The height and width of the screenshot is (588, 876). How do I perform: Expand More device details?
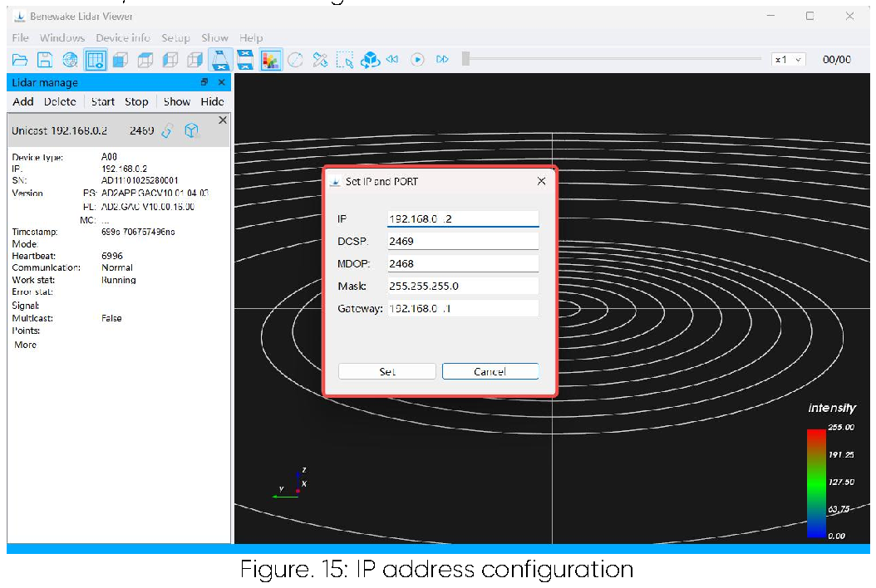click(x=25, y=345)
